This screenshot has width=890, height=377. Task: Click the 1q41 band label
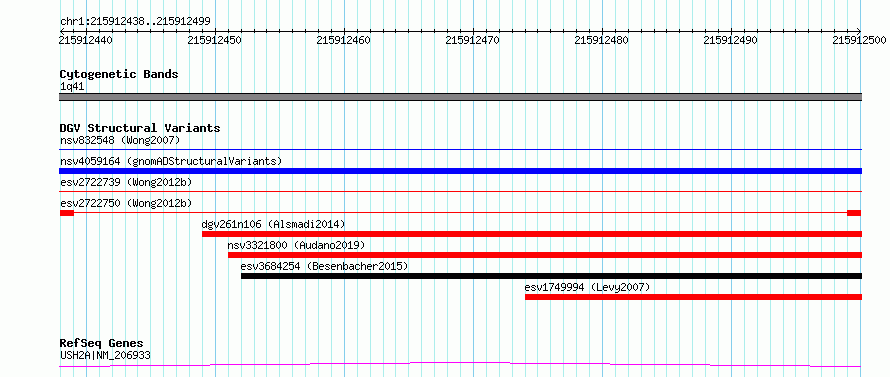click(x=72, y=86)
